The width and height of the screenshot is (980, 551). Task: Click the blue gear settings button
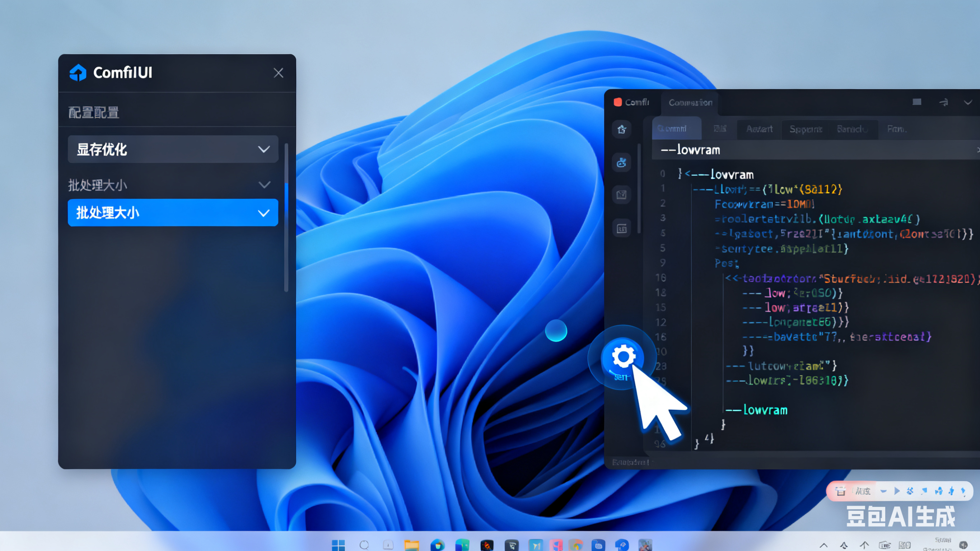point(623,356)
